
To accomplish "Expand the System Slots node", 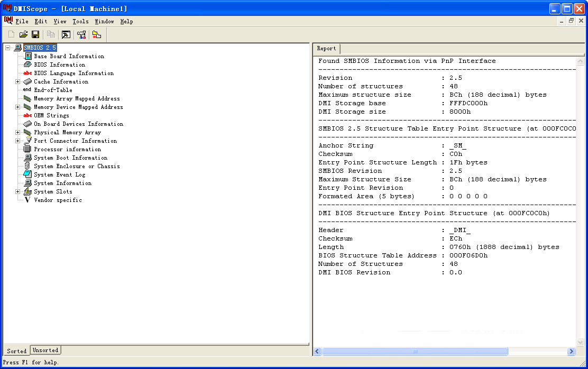I will 17,191.
